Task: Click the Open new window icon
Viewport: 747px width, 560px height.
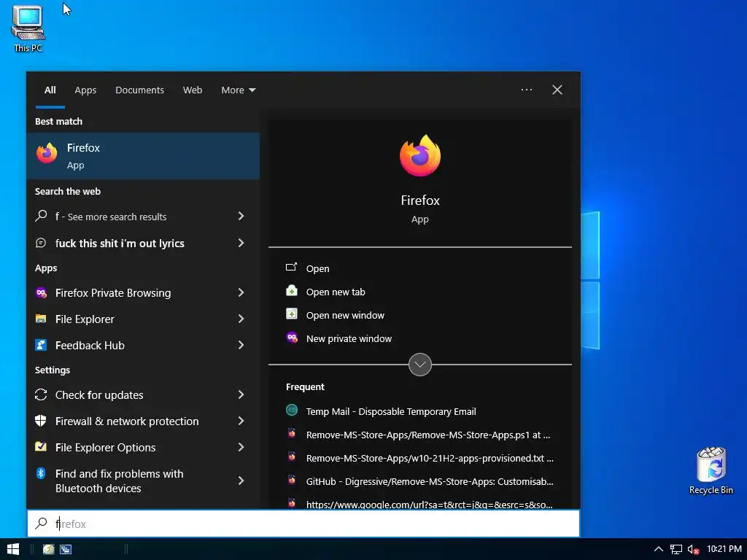Action: pos(292,314)
